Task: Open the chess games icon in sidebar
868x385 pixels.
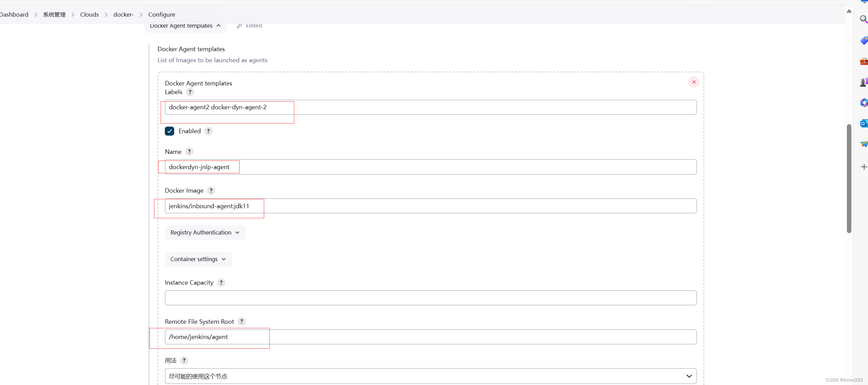Action: point(863,82)
